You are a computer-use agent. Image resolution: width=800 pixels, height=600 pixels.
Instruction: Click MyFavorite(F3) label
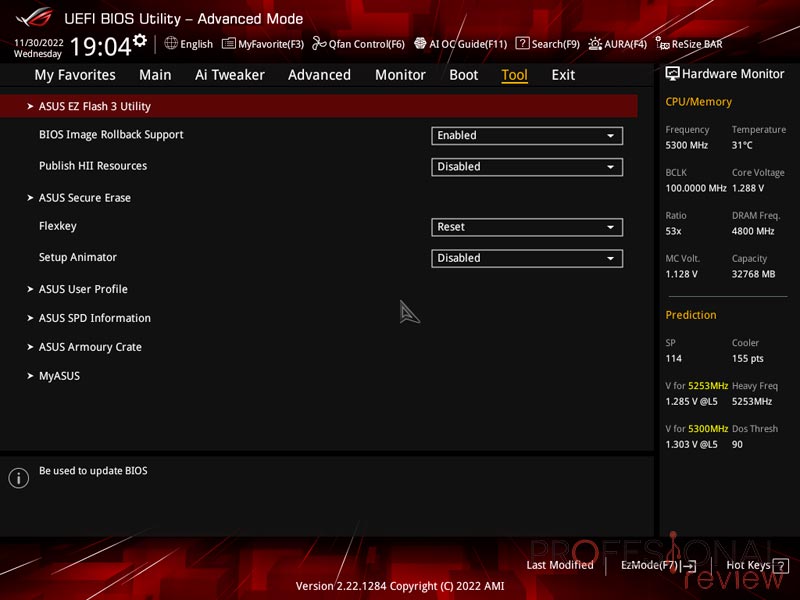coord(271,44)
